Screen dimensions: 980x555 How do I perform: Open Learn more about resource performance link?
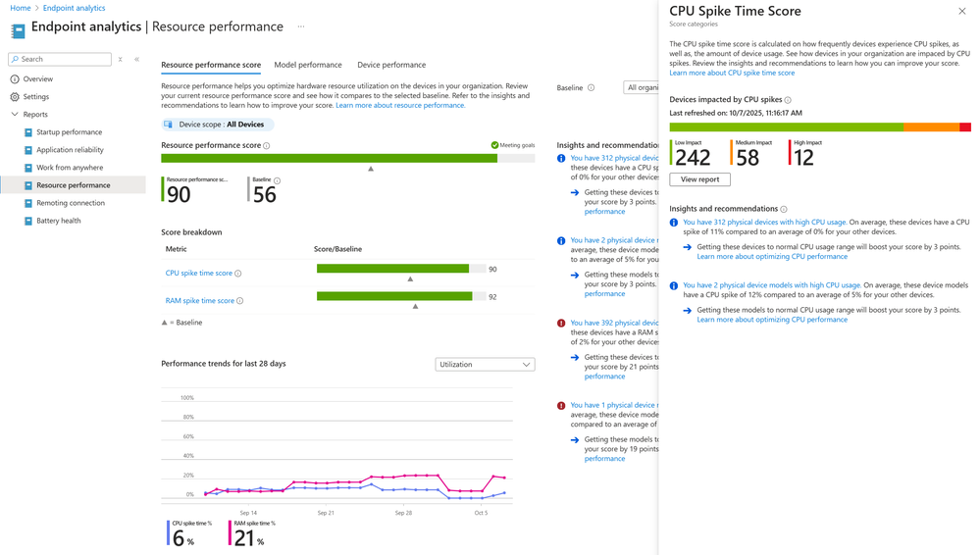pyautogui.click(x=400, y=106)
